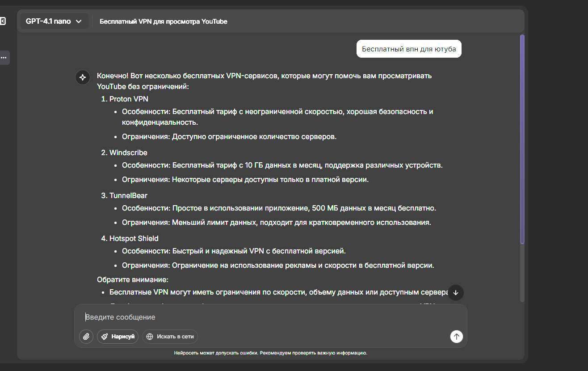The height and width of the screenshot is (371, 588).
Task: Select the 'Hotspot Shield' list heading
Action: [134, 238]
